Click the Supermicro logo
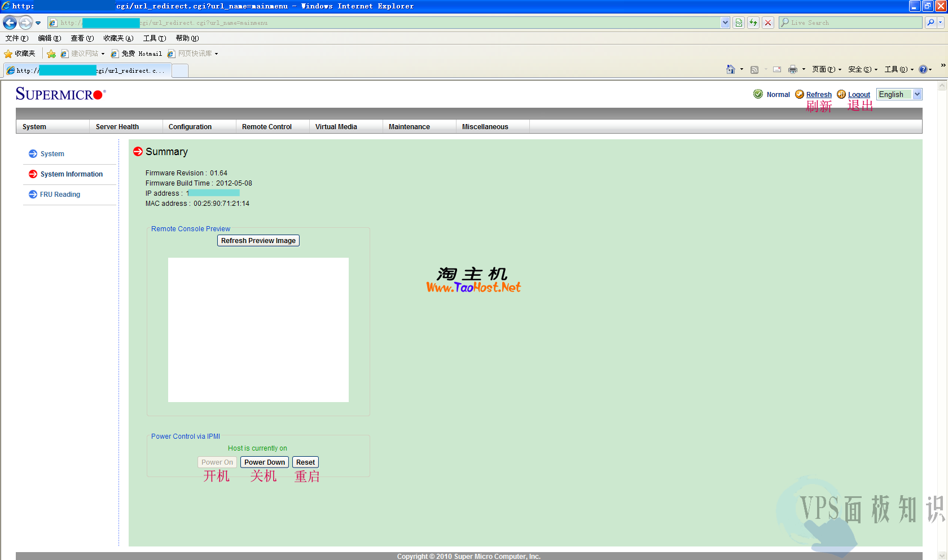 60,94
